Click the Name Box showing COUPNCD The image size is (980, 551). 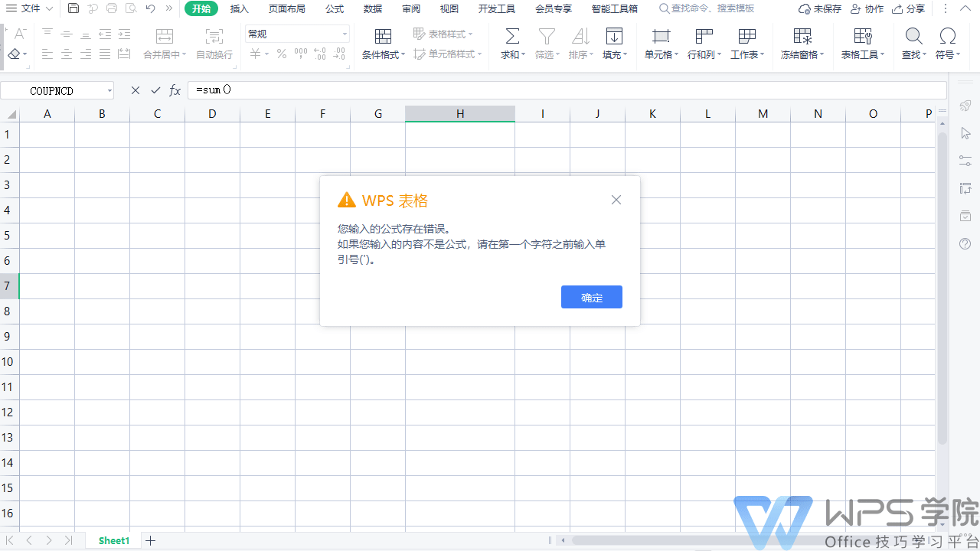[52, 91]
